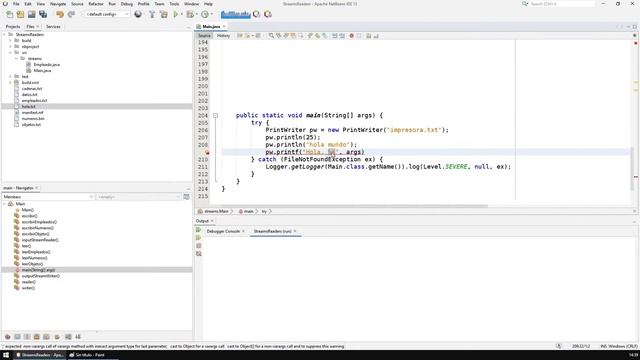The width and height of the screenshot is (640, 360).
Task: Click the Search input field at top right
Action: (562, 4)
